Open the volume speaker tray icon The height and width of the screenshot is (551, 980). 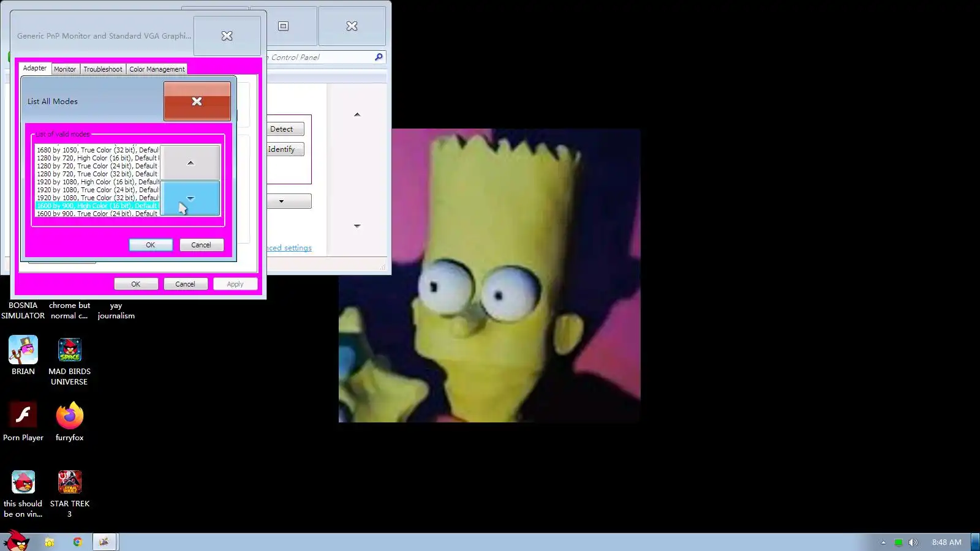point(913,542)
